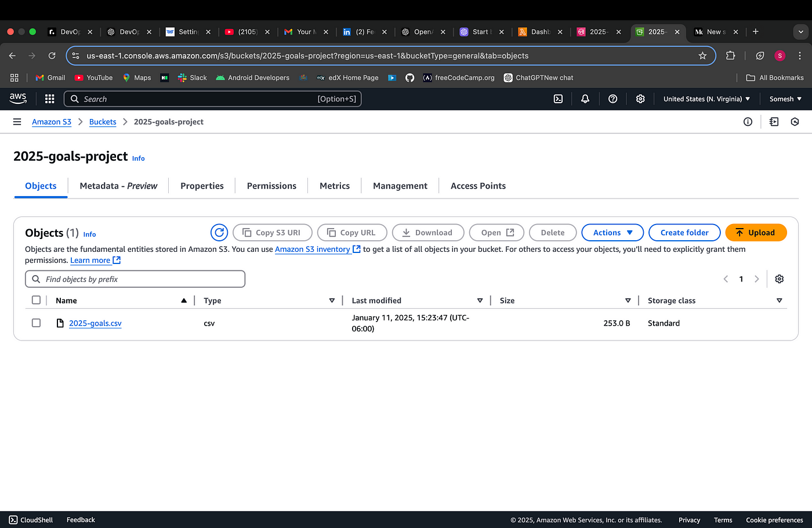The height and width of the screenshot is (528, 812).
Task: Switch to the Access Points tab
Action: 478,186
